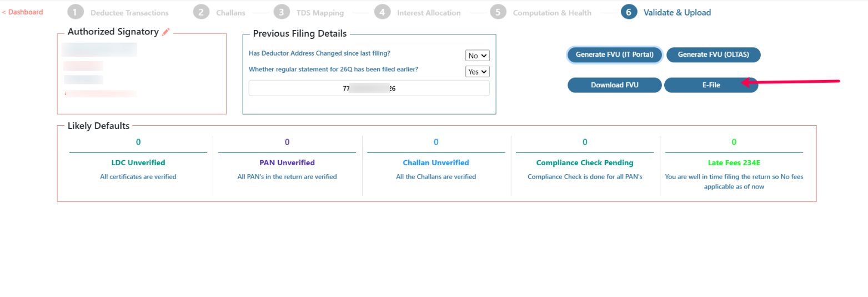Screen dimensions: 868x297
Task: Click the PAN Unverified count 0
Action: click(x=287, y=142)
